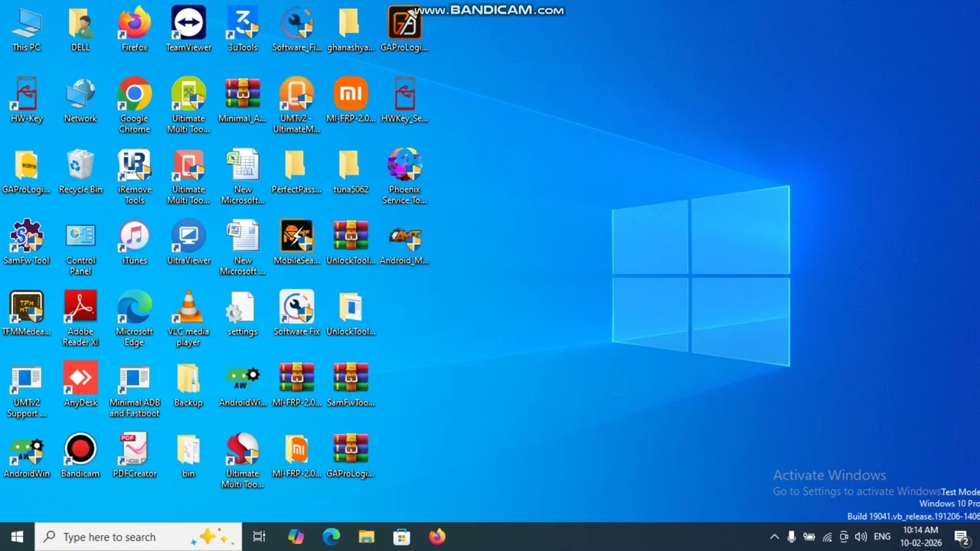Select the AndroidWi... desktop icon
Viewport: 980px width, 551px height.
(243, 385)
